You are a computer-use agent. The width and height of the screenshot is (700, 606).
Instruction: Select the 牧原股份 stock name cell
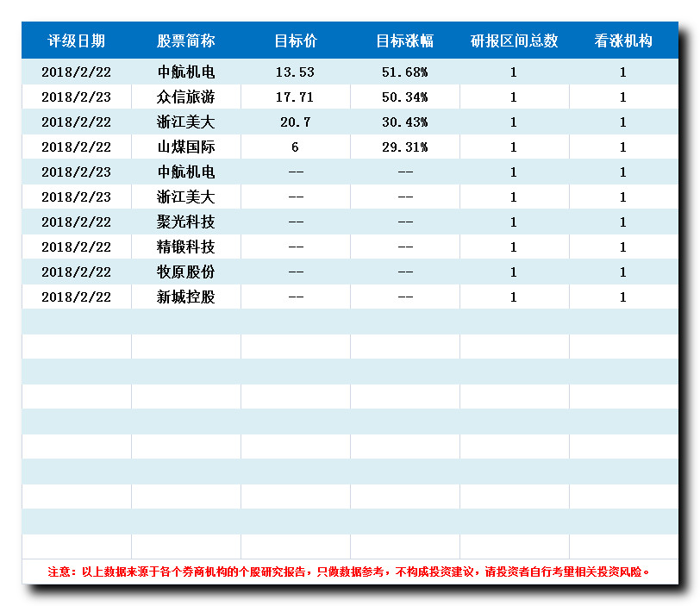point(185,272)
